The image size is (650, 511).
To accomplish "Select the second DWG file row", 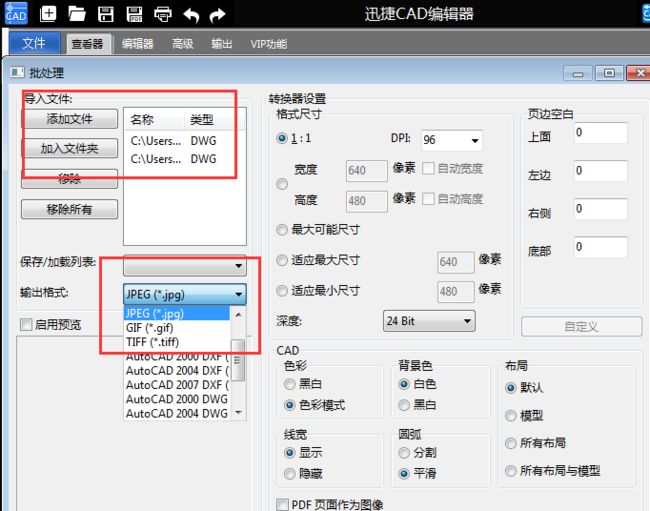I will click(184, 159).
